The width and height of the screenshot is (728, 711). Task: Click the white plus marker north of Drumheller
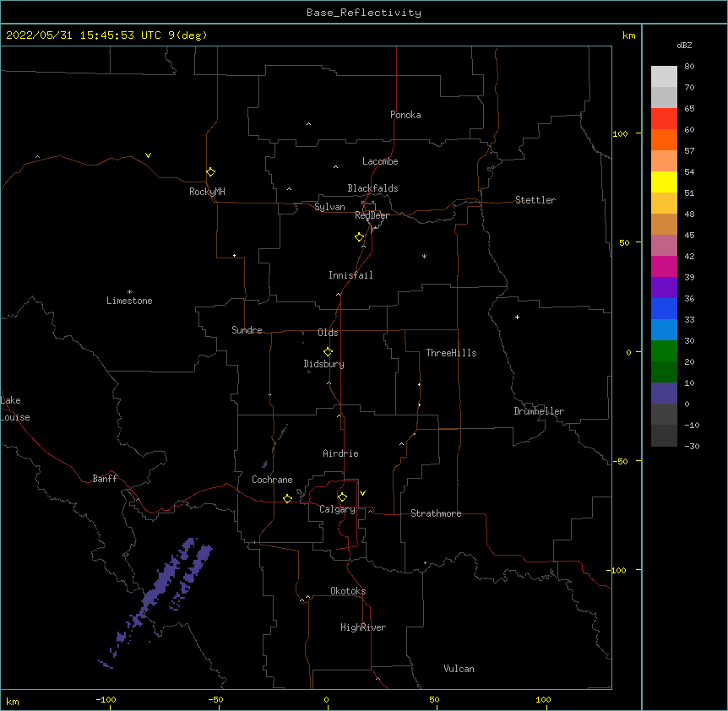click(x=517, y=317)
